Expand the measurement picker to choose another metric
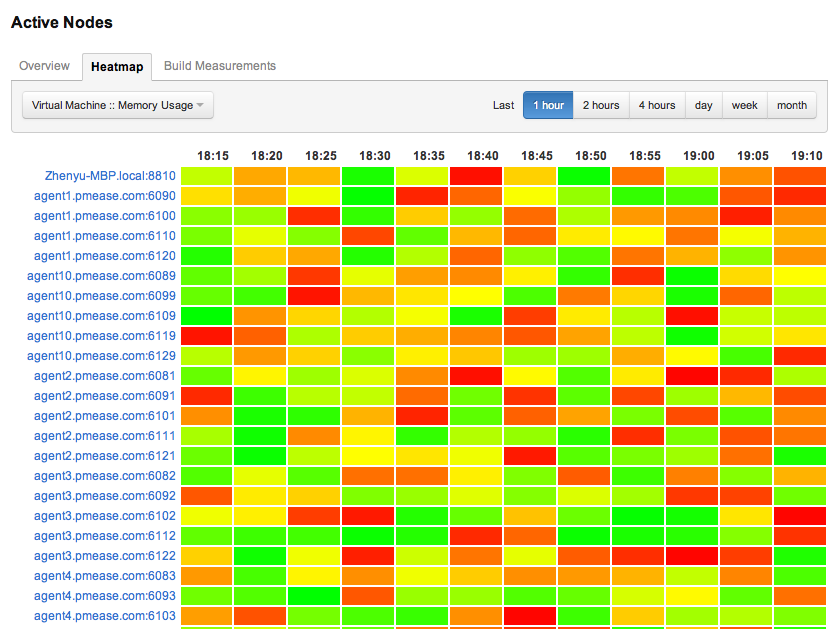Image resolution: width=836 pixels, height=629 pixels. coord(117,104)
